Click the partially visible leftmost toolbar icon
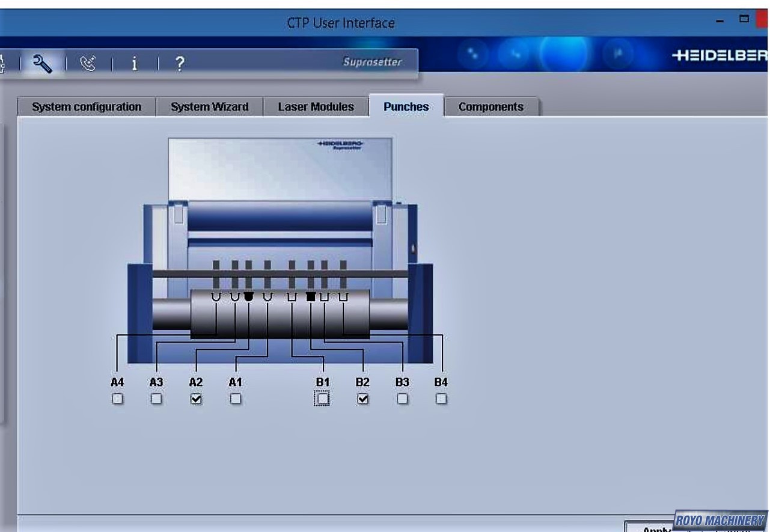 coord(2,63)
